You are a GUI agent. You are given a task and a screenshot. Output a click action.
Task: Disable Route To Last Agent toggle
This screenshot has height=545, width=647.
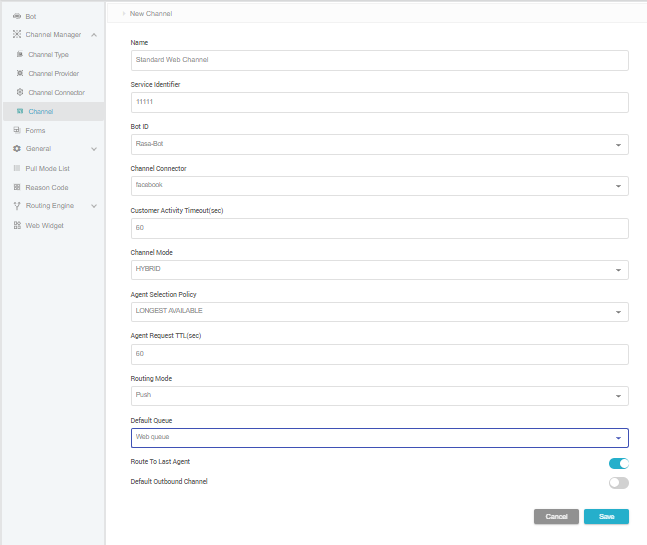tap(618, 463)
